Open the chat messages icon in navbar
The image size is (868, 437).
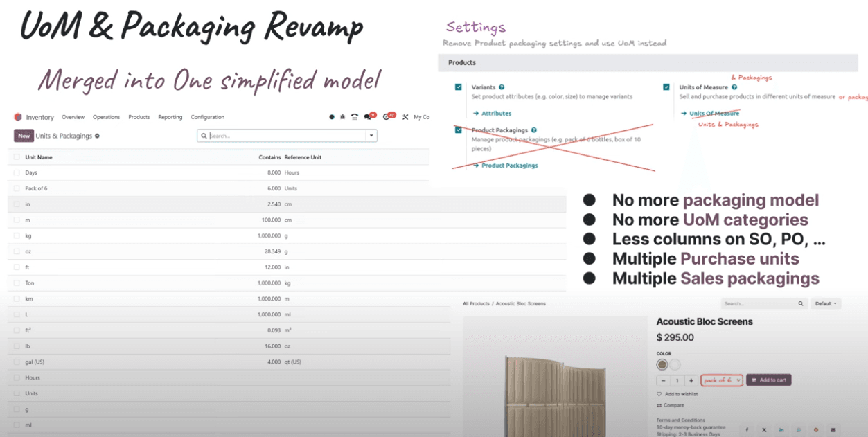(367, 117)
